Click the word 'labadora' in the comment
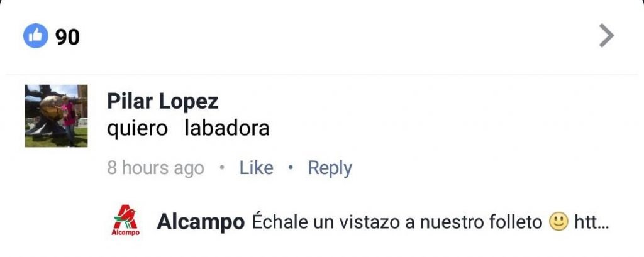The image size is (644, 257). coord(227,128)
